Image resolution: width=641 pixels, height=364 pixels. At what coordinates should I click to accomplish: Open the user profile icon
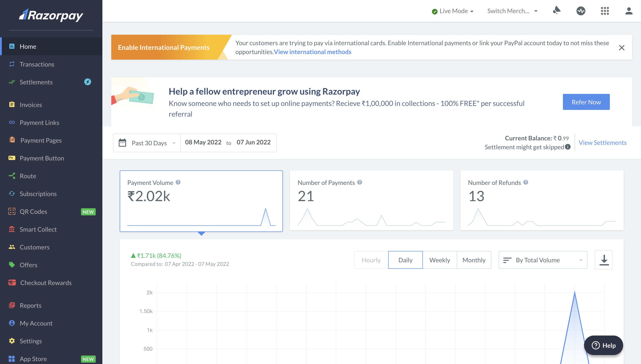pos(629,11)
